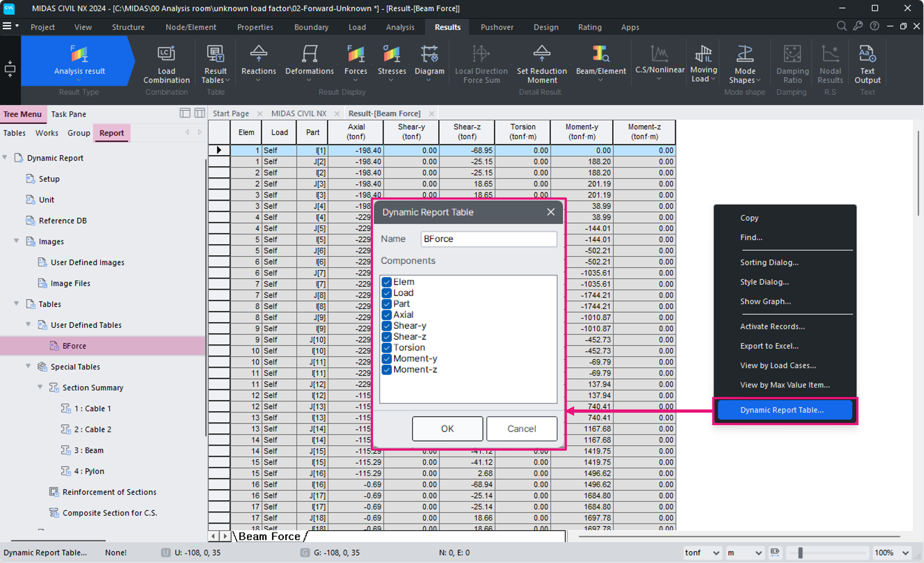Collapse the Tables tree node
The image size is (924, 563).
pos(17,303)
